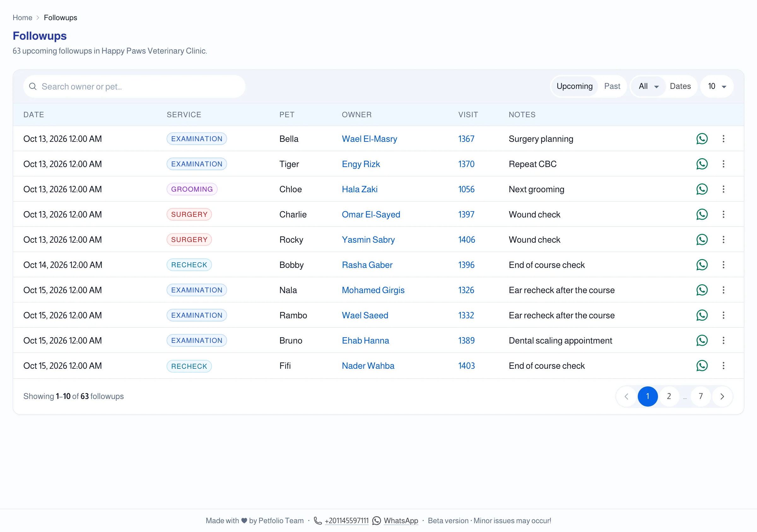The height and width of the screenshot is (532, 757).
Task: Switch to Upcoming followups view
Action: pyautogui.click(x=574, y=86)
